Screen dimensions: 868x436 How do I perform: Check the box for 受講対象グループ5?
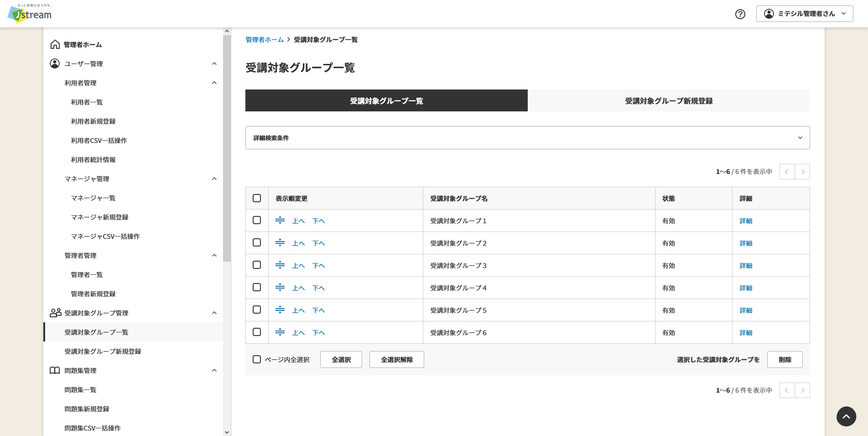[257, 310]
